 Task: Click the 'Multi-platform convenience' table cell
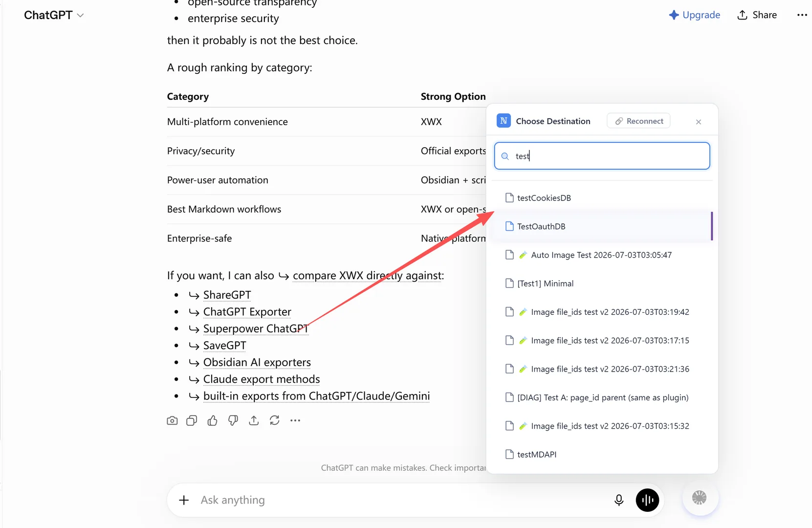(227, 122)
